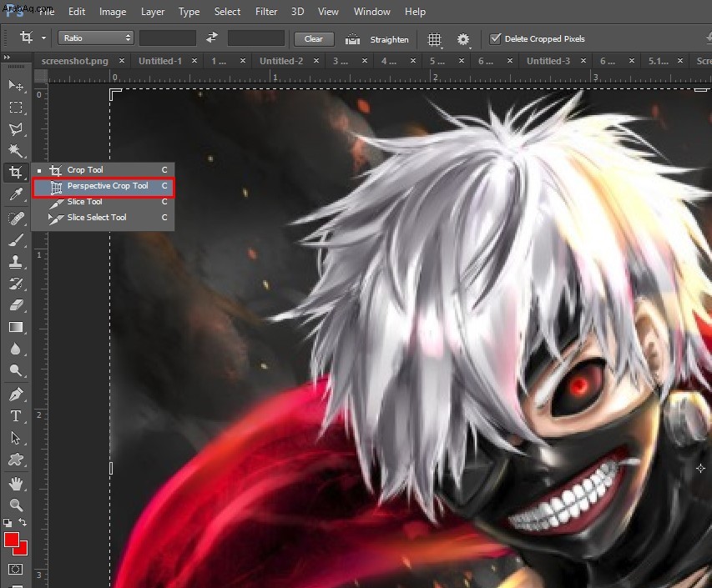
Task: Select the Crop tool in the toolbar
Action: coord(16,172)
